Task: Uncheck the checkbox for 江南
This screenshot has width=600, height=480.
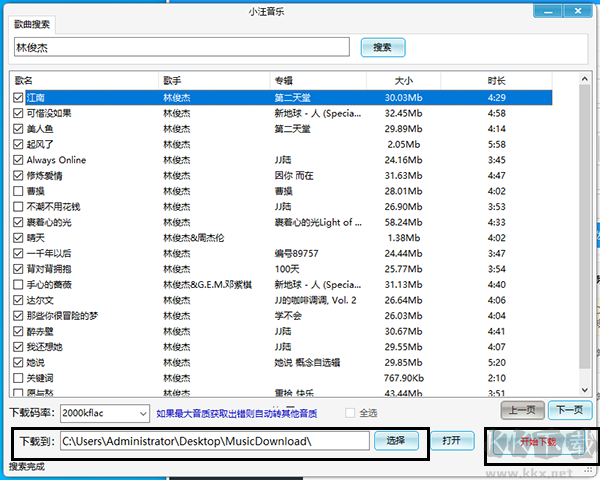Action: [18, 98]
